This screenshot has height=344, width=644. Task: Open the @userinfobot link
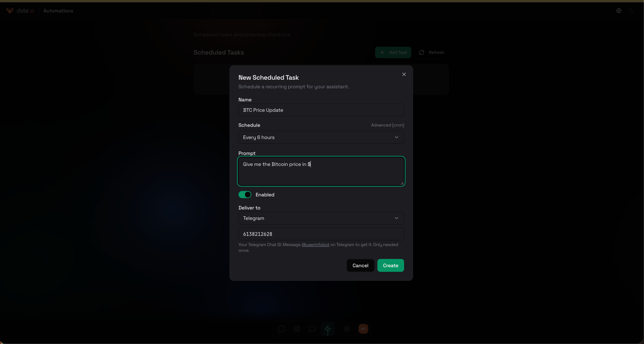click(315, 245)
